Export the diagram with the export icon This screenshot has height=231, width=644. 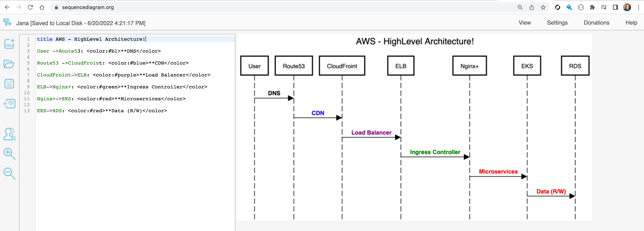pos(9,104)
